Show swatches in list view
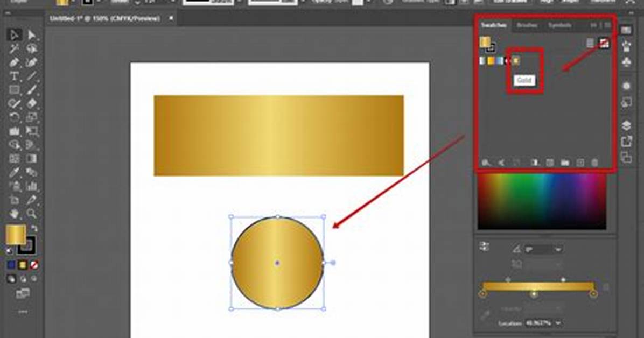Screen dimensions: 644x338 pos(590,43)
